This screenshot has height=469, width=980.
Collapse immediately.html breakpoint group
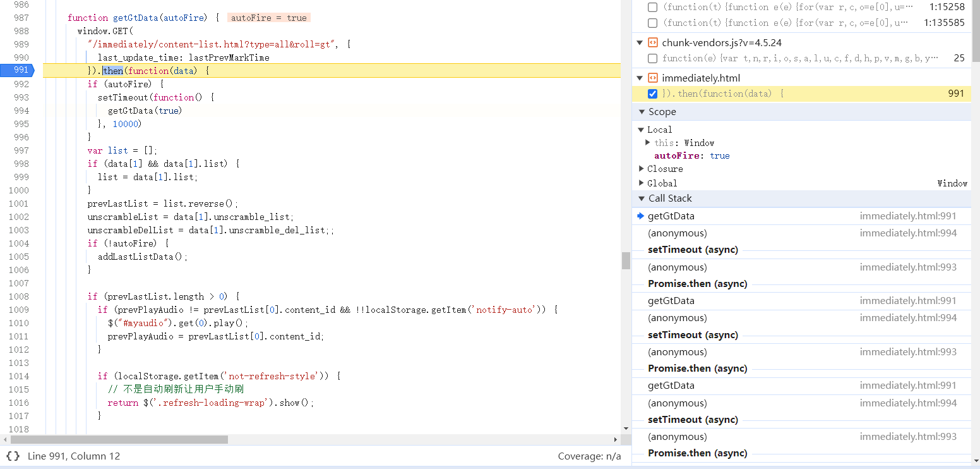pyautogui.click(x=640, y=78)
